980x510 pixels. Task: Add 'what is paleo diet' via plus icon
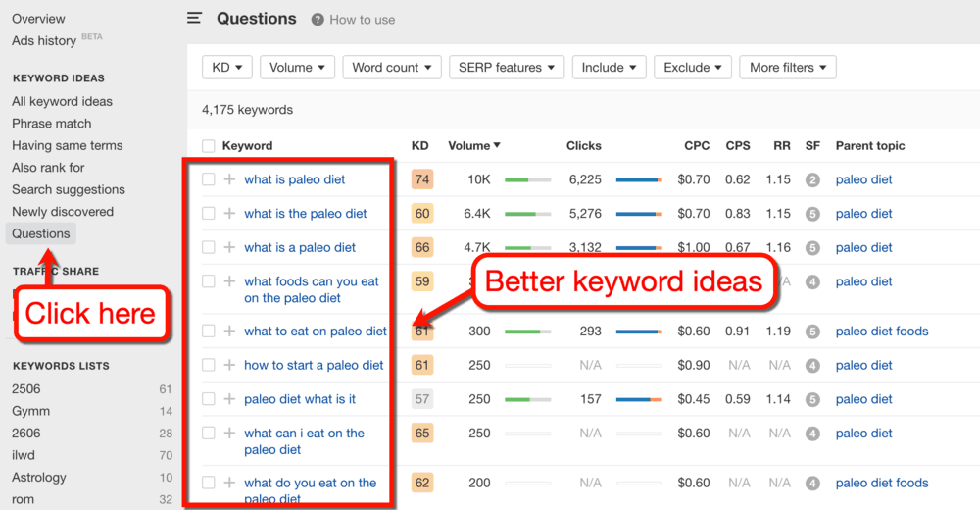click(229, 179)
